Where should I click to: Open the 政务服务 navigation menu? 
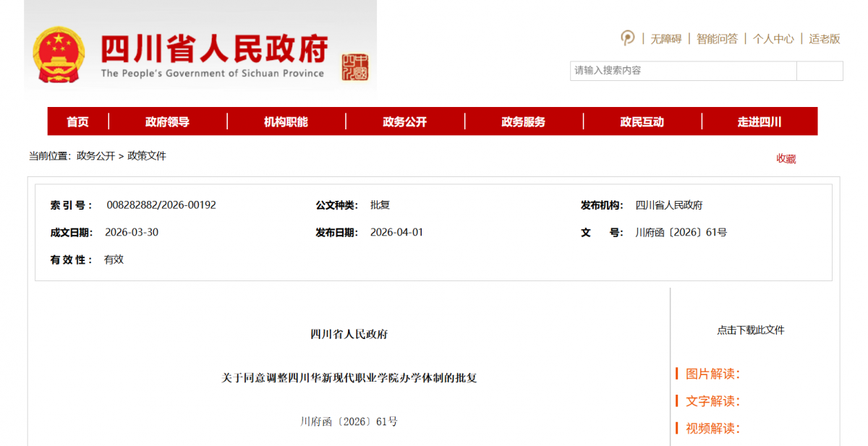[x=523, y=121]
